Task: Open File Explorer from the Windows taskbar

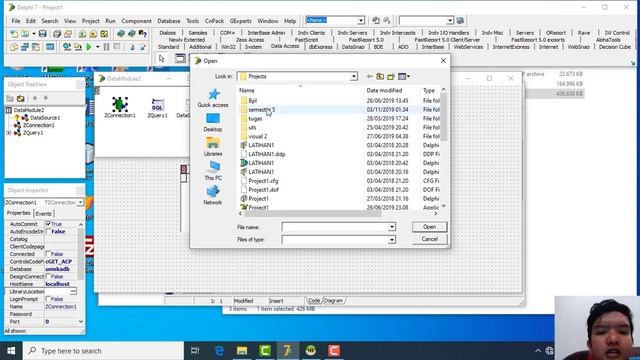Action: (x=242, y=351)
